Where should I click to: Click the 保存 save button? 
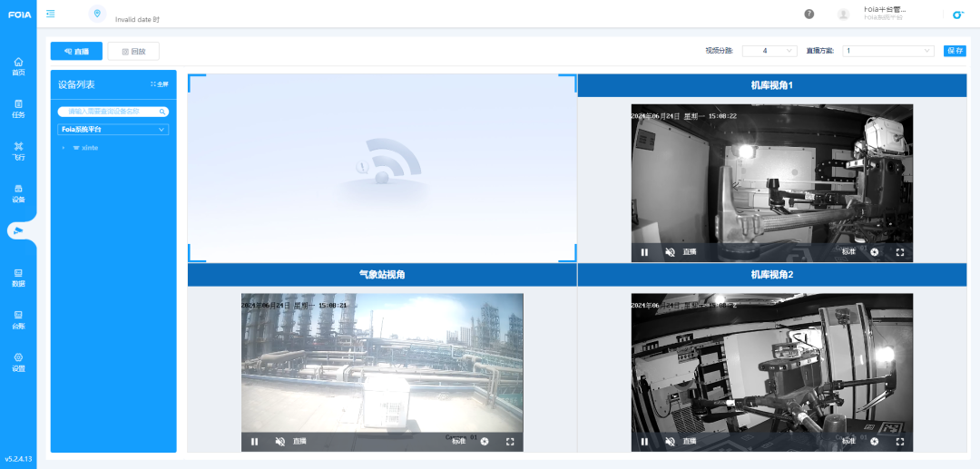955,51
